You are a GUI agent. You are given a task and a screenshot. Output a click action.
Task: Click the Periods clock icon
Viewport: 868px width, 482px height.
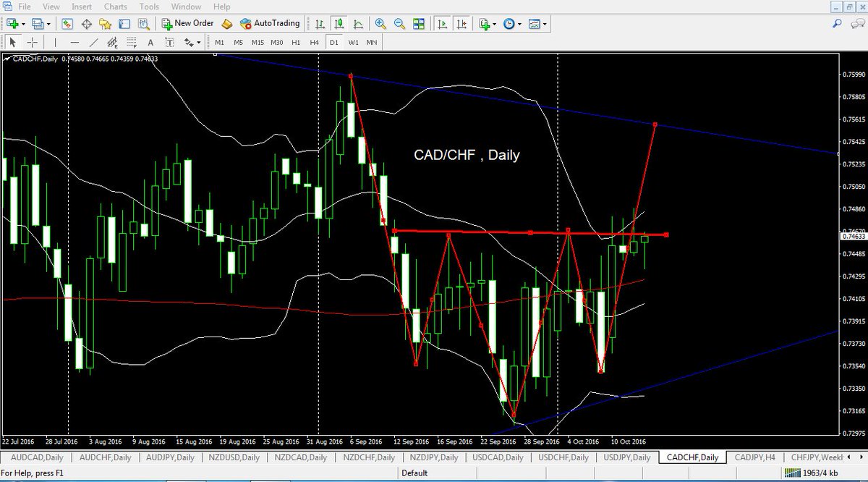(x=509, y=24)
